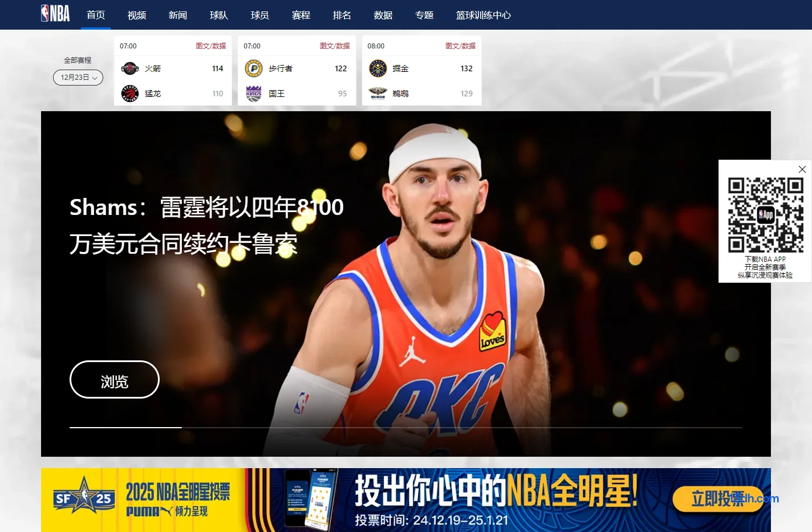Click the SF 25 All-Star logo

84,496
